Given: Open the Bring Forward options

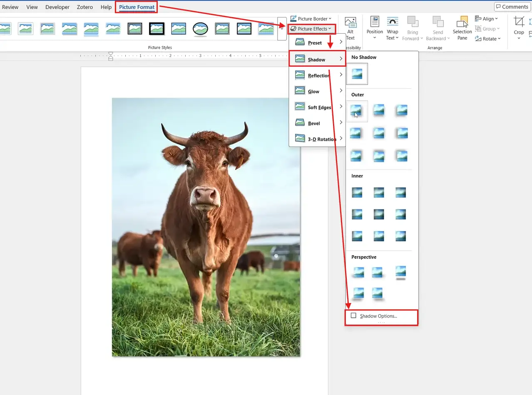Looking at the screenshot, I should 413,28.
